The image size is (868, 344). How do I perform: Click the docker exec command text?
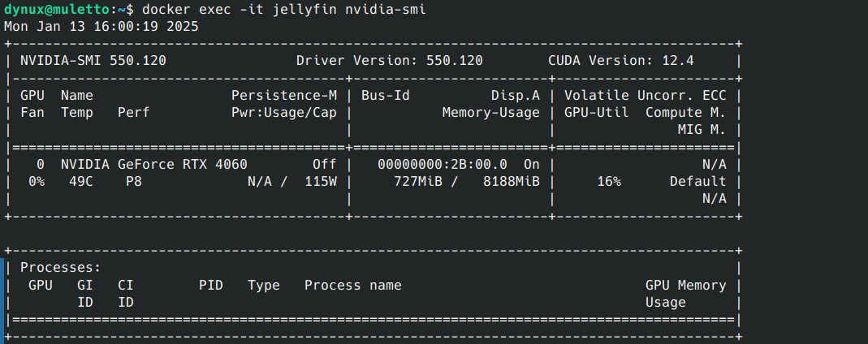(283, 9)
